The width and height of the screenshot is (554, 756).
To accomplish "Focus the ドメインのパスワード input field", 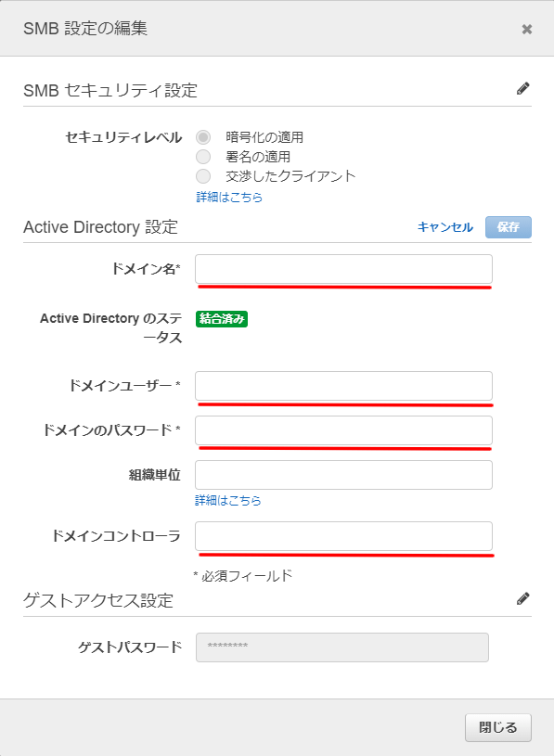I will coord(343,430).
